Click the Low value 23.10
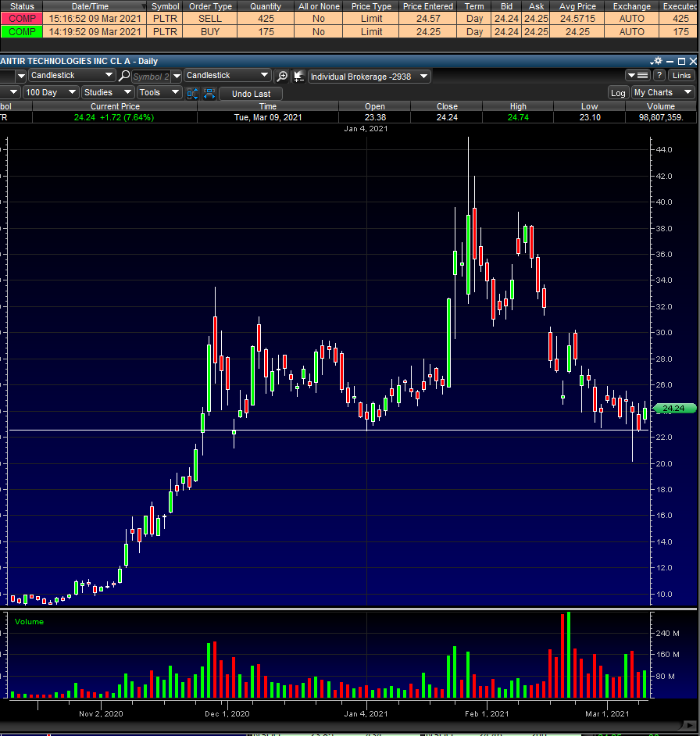The height and width of the screenshot is (736, 700). (590, 117)
